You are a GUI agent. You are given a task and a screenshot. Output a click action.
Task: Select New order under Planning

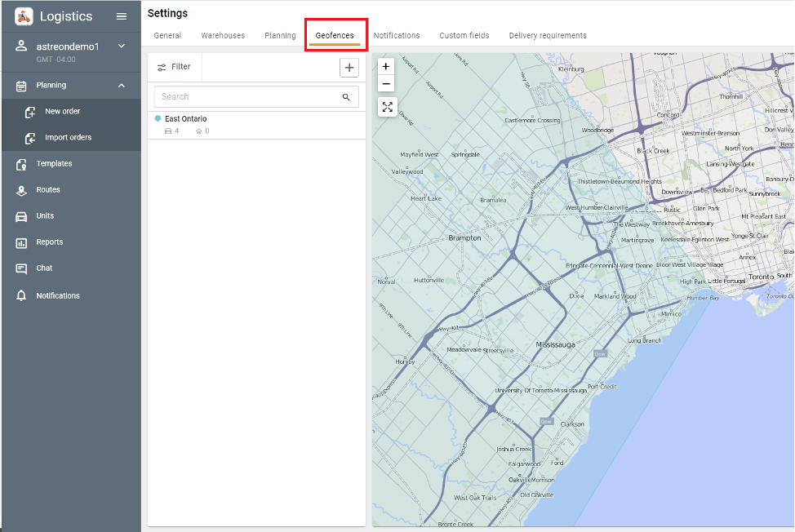pos(62,112)
